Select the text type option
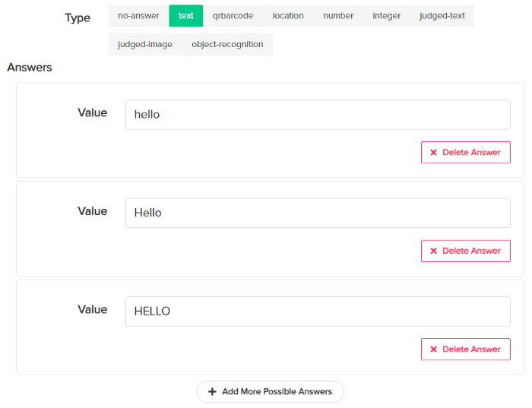The height and width of the screenshot is (408, 532). tap(186, 16)
